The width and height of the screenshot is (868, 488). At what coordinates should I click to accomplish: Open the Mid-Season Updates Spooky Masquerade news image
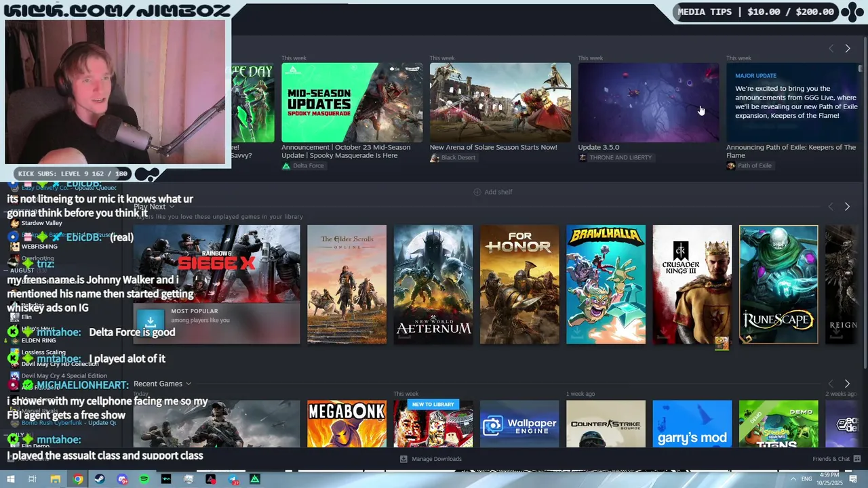point(352,102)
